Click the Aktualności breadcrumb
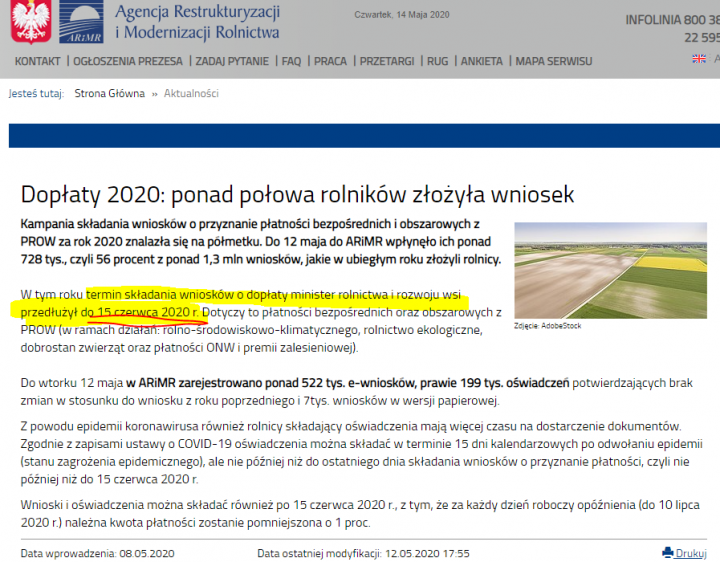Viewport: 720px width, 562px height. coord(191,94)
